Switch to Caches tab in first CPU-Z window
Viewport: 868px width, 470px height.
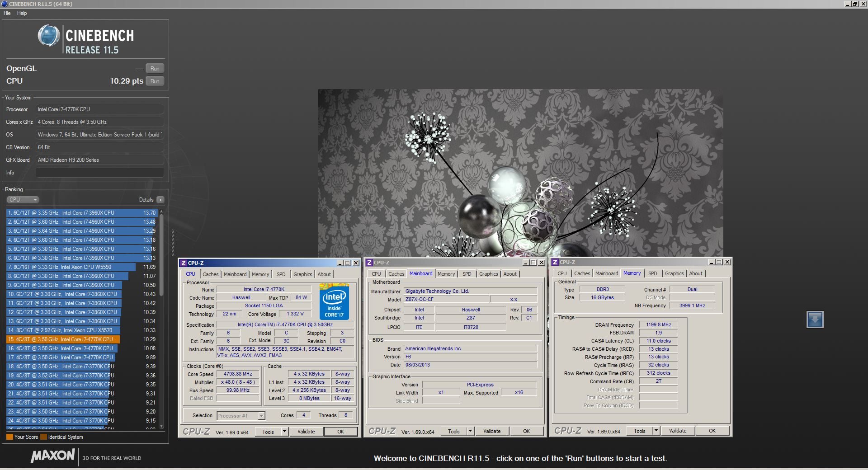click(x=210, y=274)
